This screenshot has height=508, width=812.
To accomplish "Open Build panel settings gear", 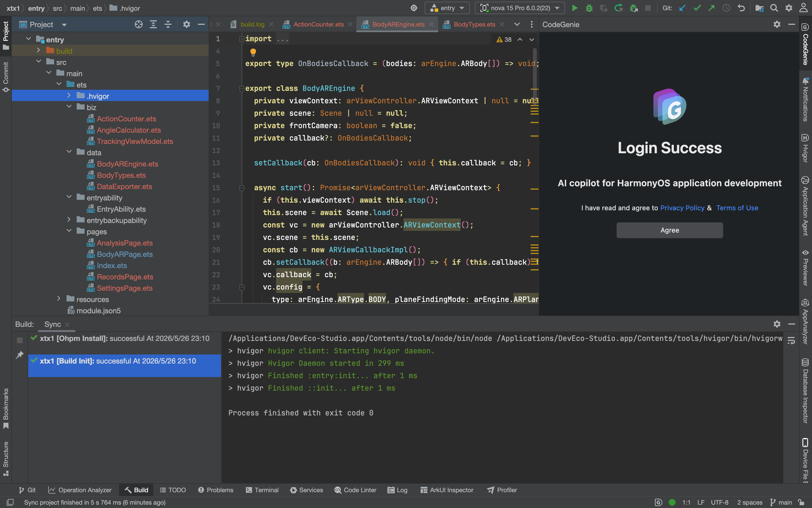I will (777, 324).
